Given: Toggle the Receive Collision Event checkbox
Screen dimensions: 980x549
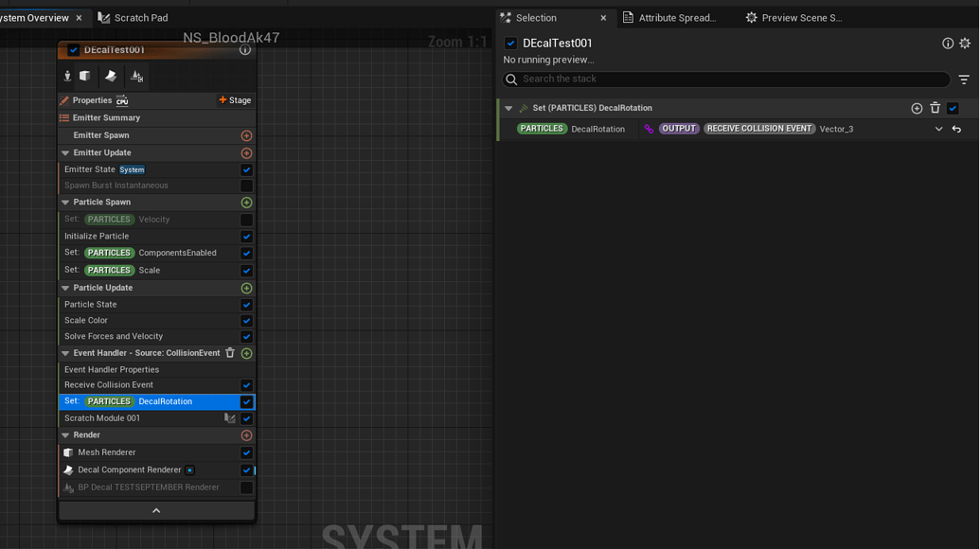Looking at the screenshot, I should [246, 383].
